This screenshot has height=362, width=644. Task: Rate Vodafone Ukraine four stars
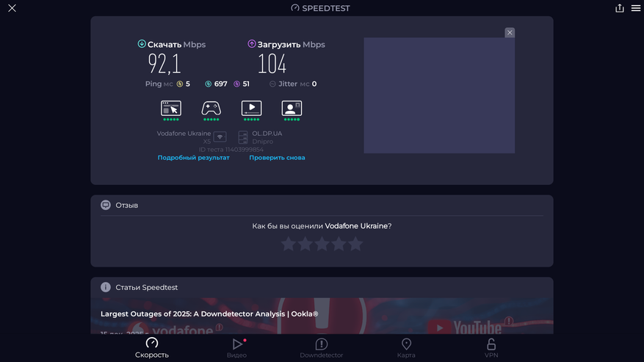(339, 244)
